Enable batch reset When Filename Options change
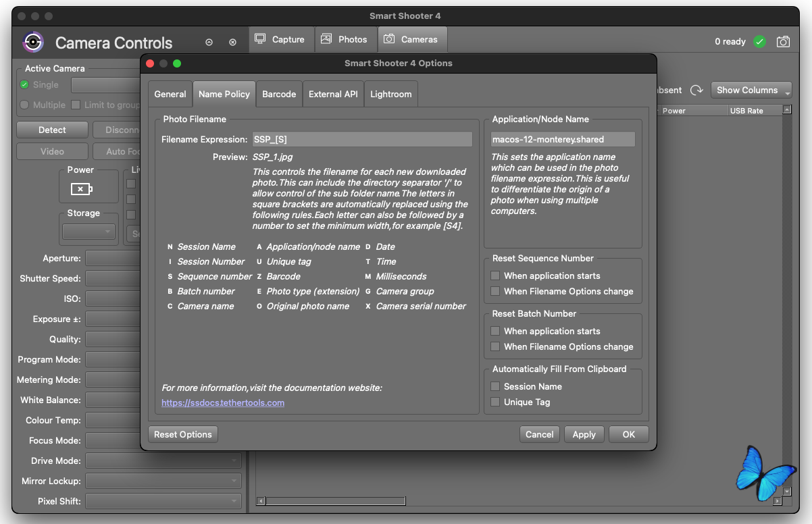The image size is (812, 524). pyautogui.click(x=495, y=346)
